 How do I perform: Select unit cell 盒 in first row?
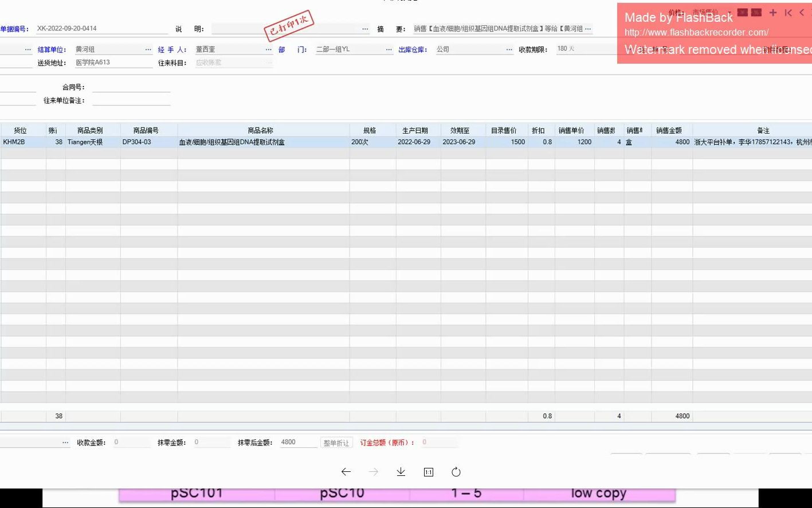[x=637, y=142]
